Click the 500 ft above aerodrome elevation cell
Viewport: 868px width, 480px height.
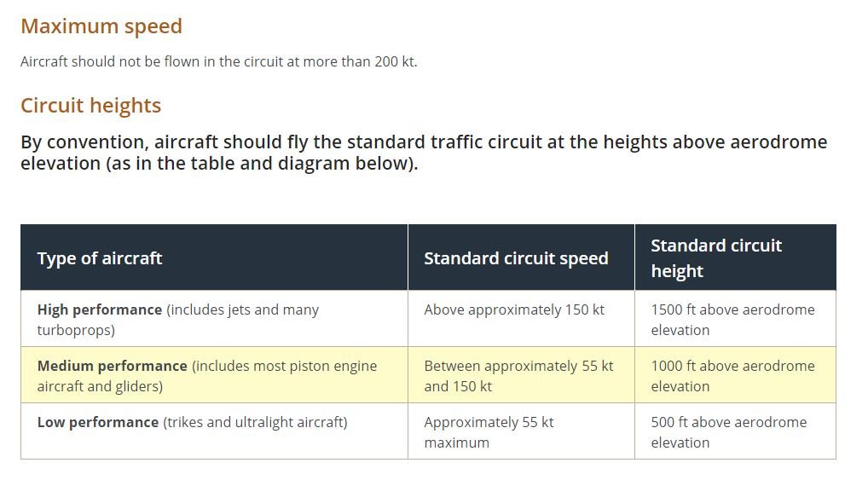pos(736,431)
